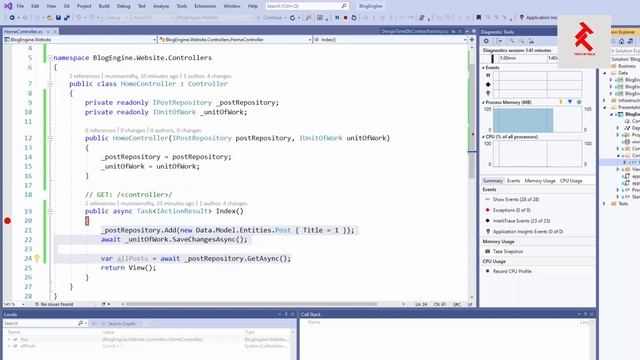Toggle the breakpoint on line 20
The height and width of the screenshot is (360, 640).
(x=7, y=221)
